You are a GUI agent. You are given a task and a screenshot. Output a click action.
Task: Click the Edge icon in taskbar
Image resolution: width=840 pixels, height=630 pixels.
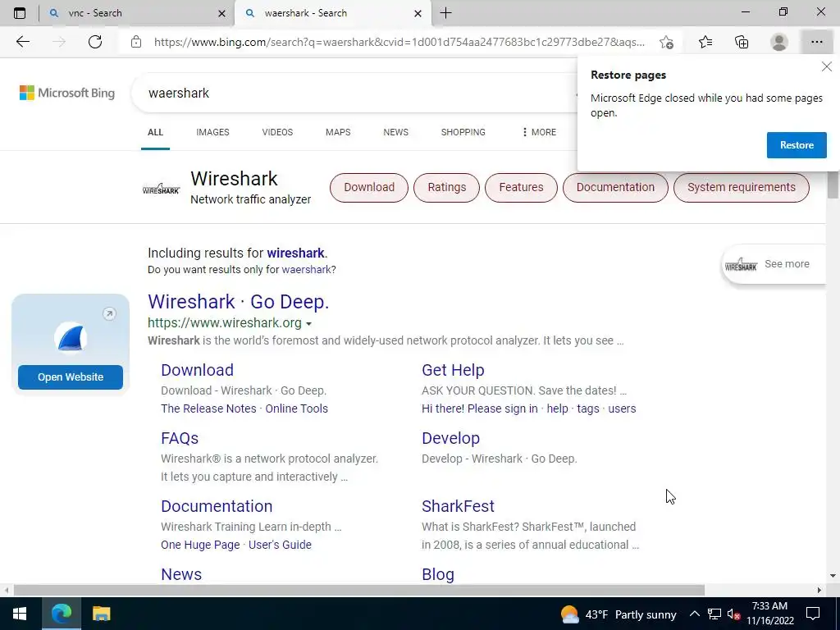(x=61, y=614)
